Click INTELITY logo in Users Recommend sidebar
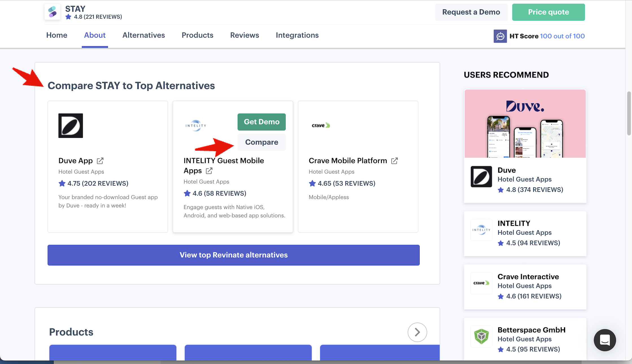632x364 pixels. click(x=481, y=230)
